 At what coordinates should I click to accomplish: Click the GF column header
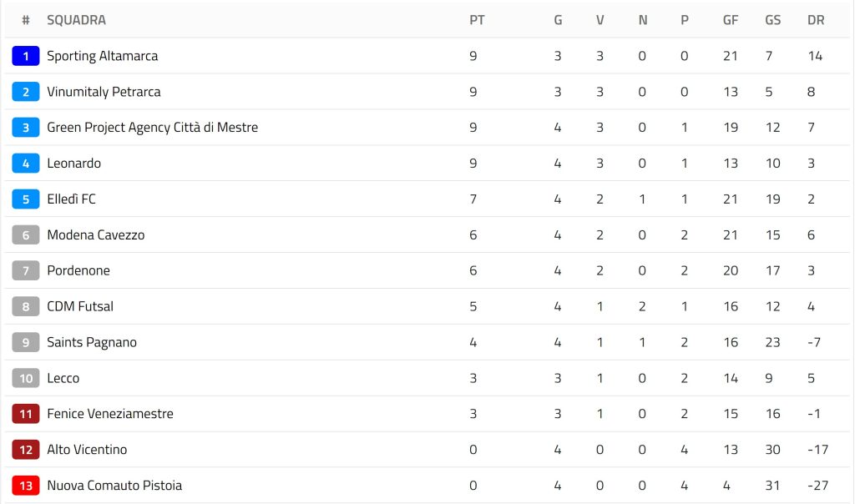731,20
